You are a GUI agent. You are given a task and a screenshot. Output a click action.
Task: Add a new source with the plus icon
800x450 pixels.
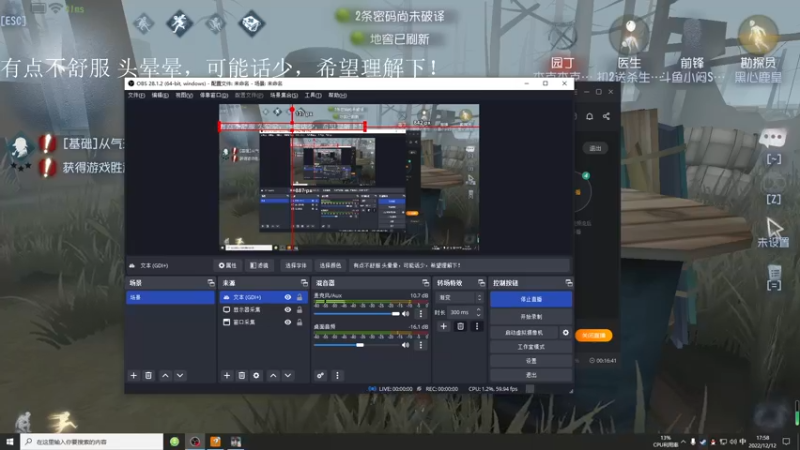pos(227,376)
